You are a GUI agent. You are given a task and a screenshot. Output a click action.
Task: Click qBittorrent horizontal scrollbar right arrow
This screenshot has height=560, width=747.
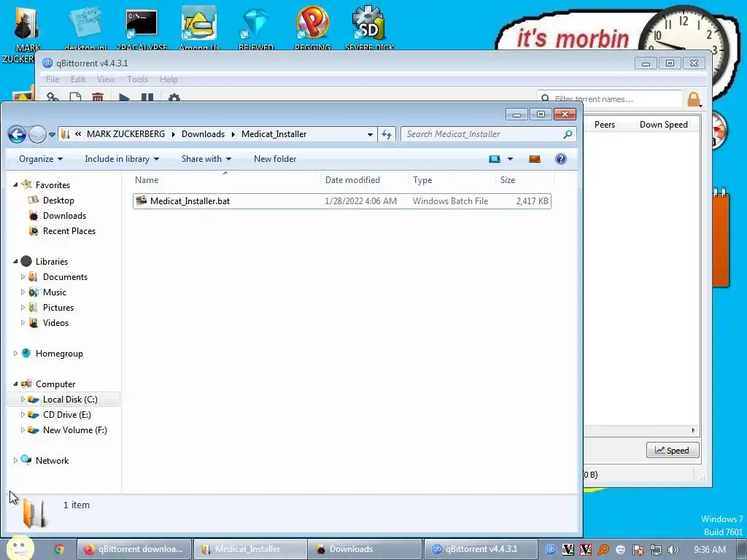693,430
